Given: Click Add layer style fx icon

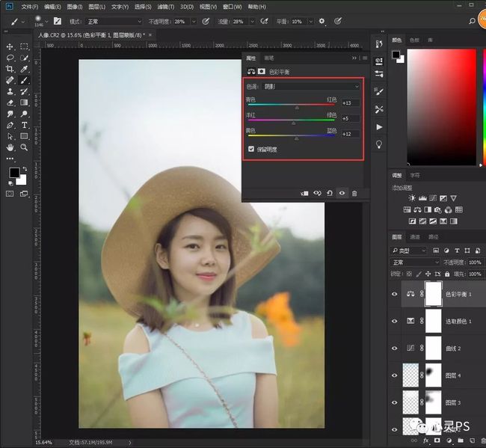Looking at the screenshot, I should coord(425,441).
